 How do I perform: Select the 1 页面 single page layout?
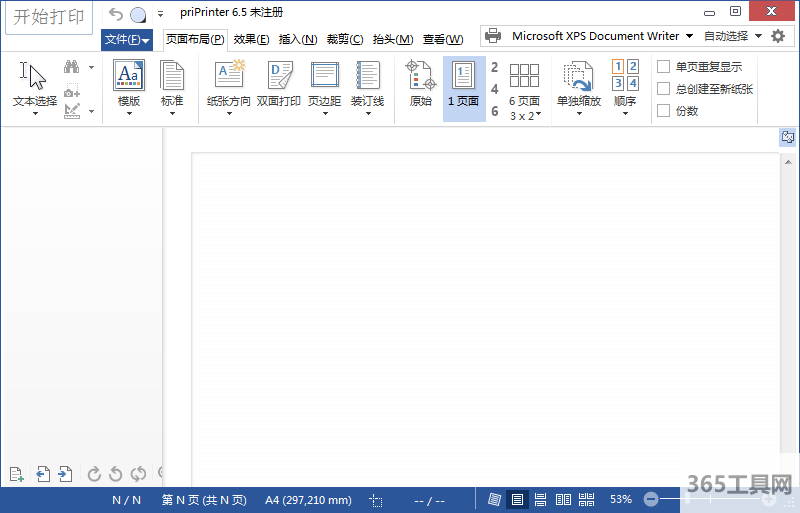pyautogui.click(x=463, y=85)
